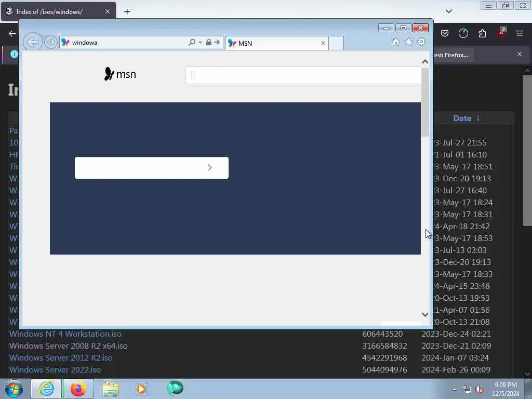The width and height of the screenshot is (532, 399).
Task: Click the IE vertical scrollbar thumb
Action: tap(425, 102)
